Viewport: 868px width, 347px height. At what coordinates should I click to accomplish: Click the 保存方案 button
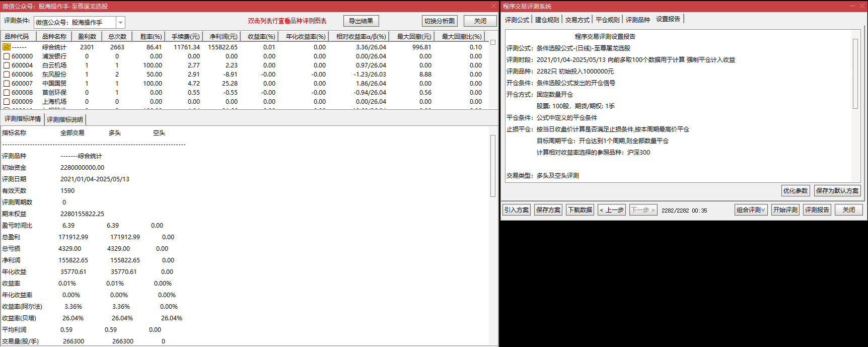pos(548,210)
